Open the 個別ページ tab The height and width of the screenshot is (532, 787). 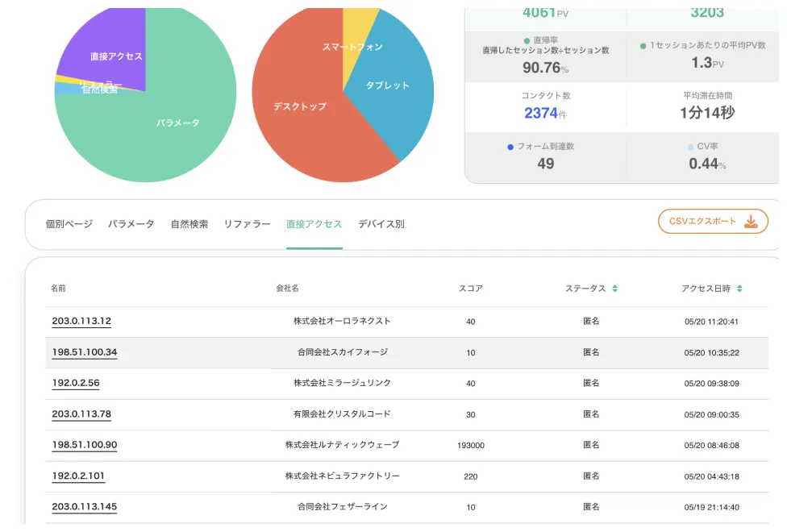[69, 224]
